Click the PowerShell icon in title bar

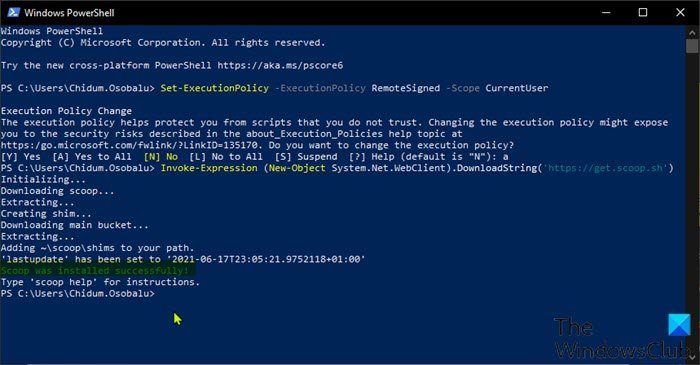(x=13, y=12)
